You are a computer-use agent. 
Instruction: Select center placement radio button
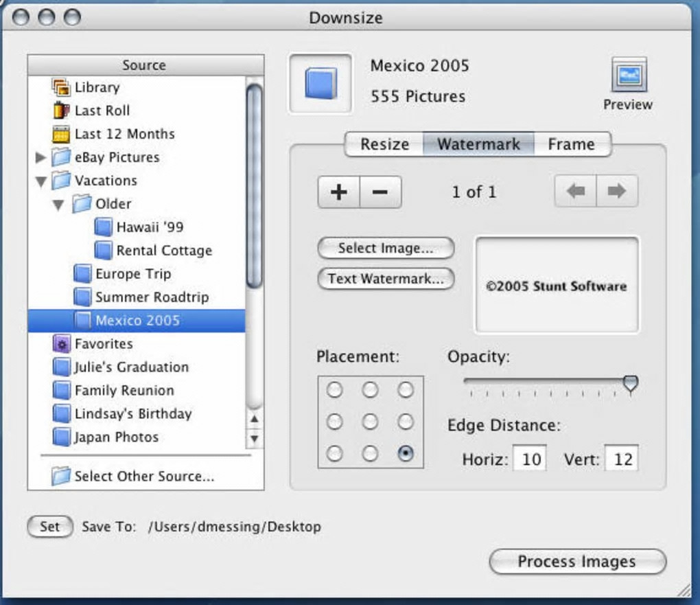[x=370, y=422]
